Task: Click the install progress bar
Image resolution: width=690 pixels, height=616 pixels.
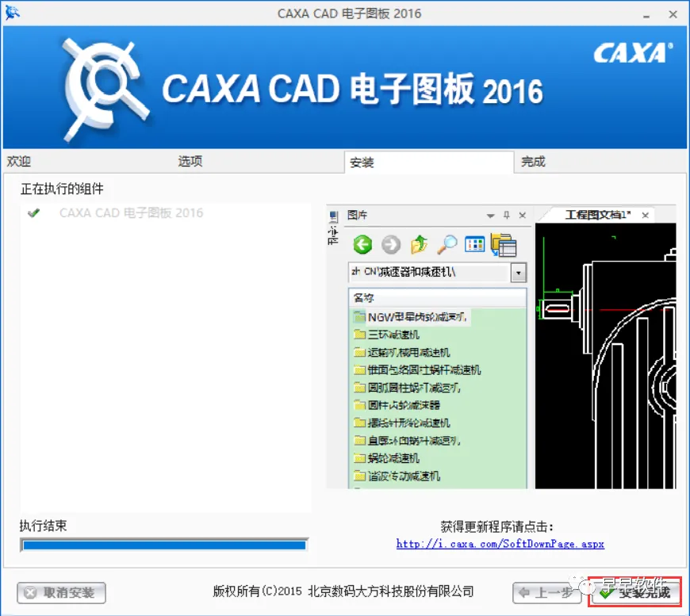Action: pyautogui.click(x=164, y=545)
